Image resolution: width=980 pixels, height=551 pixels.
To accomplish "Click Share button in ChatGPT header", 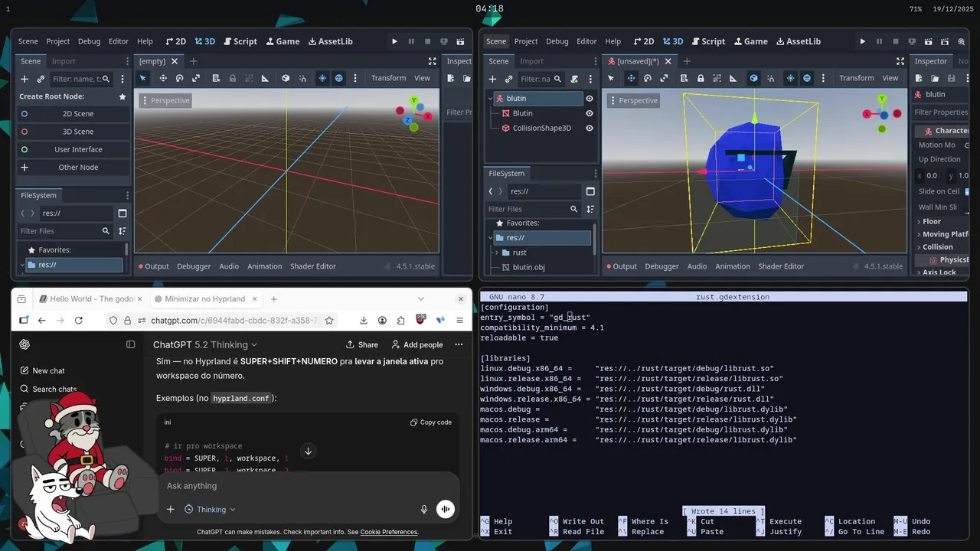I will (x=362, y=344).
